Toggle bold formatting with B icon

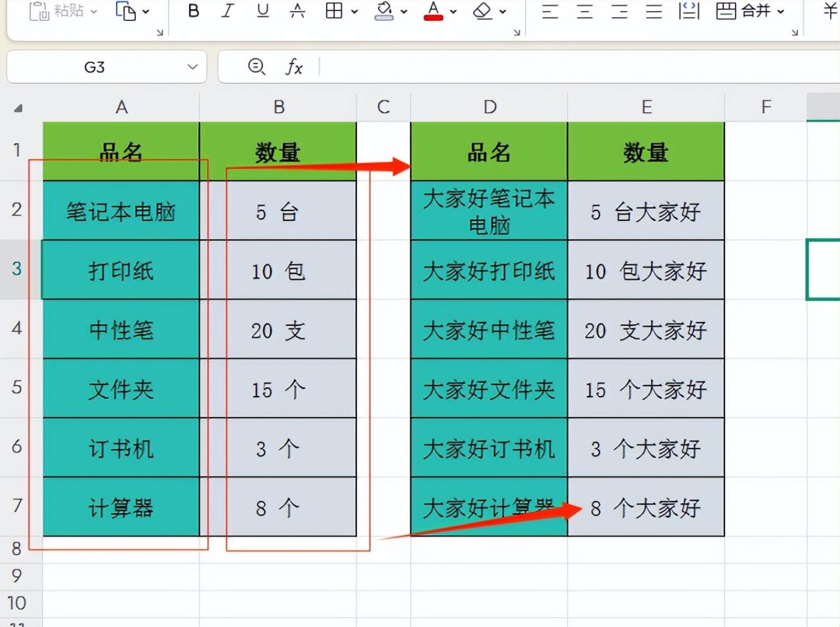194,10
